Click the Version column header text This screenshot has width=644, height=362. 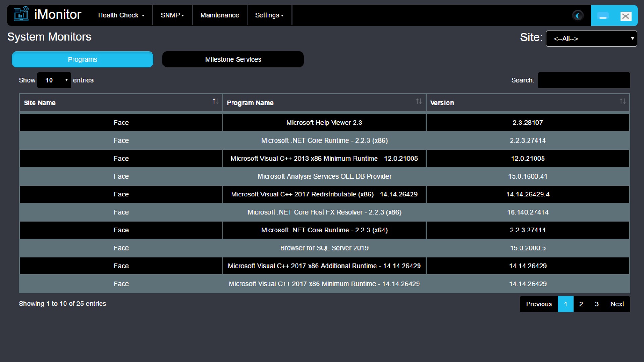(x=442, y=103)
